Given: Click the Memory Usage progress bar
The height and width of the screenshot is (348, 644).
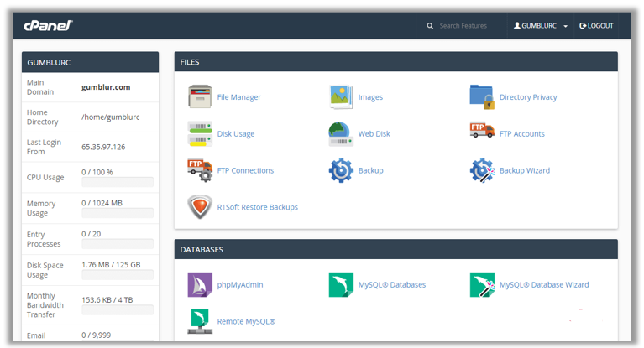Looking at the screenshot, I should (x=118, y=213).
